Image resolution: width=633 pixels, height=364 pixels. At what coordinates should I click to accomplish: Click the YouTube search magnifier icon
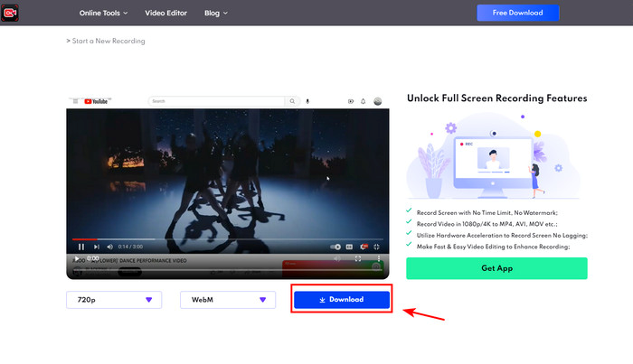(x=294, y=102)
